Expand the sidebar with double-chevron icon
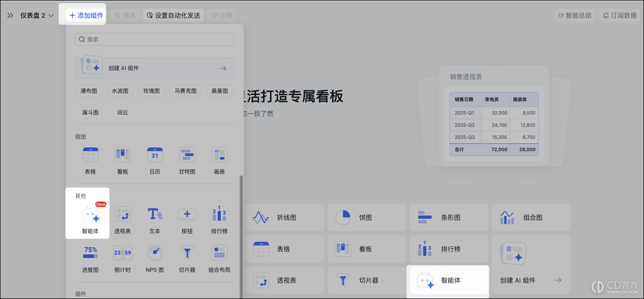Image resolution: width=644 pixels, height=299 pixels. click(x=10, y=15)
